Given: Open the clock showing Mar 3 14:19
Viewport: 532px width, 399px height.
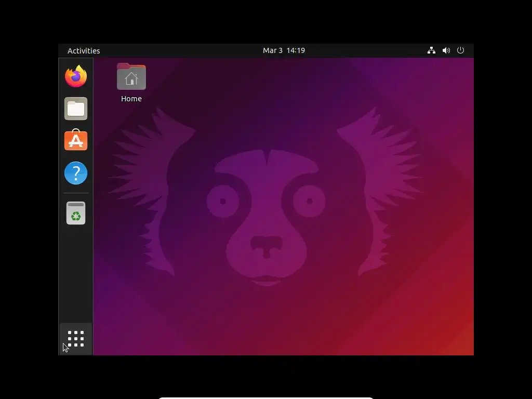Looking at the screenshot, I should click(x=284, y=50).
